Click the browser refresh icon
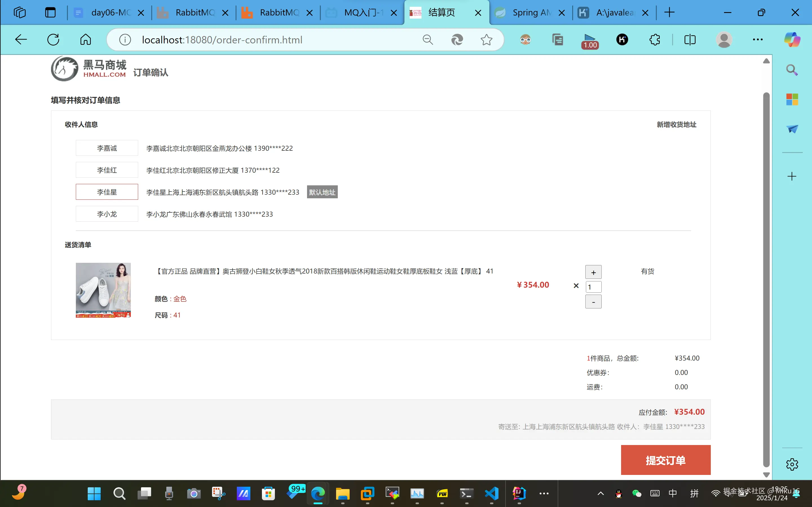This screenshot has height=507, width=812. 53,39
